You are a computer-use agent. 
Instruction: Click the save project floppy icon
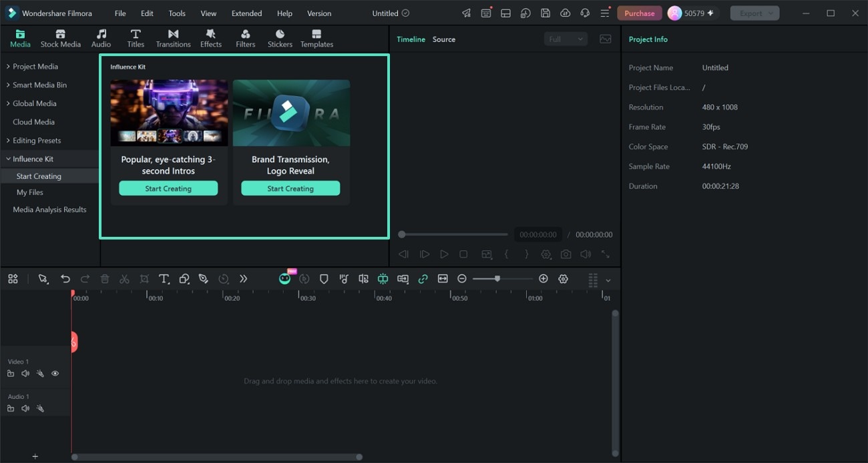[x=546, y=13]
